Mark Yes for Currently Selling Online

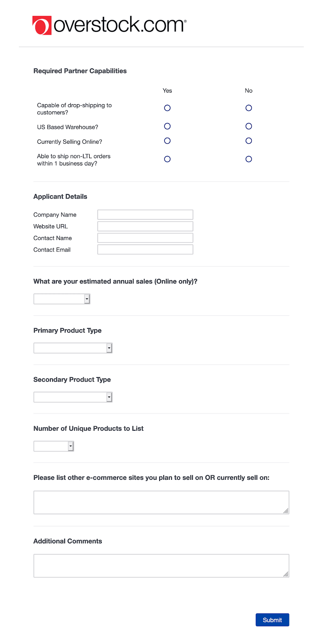pyautogui.click(x=167, y=141)
